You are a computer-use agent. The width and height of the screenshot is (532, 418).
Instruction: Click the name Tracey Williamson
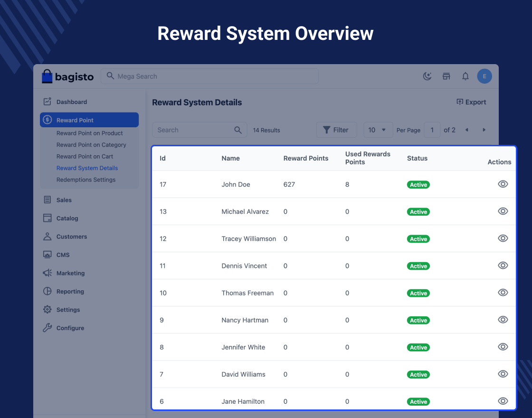click(249, 239)
